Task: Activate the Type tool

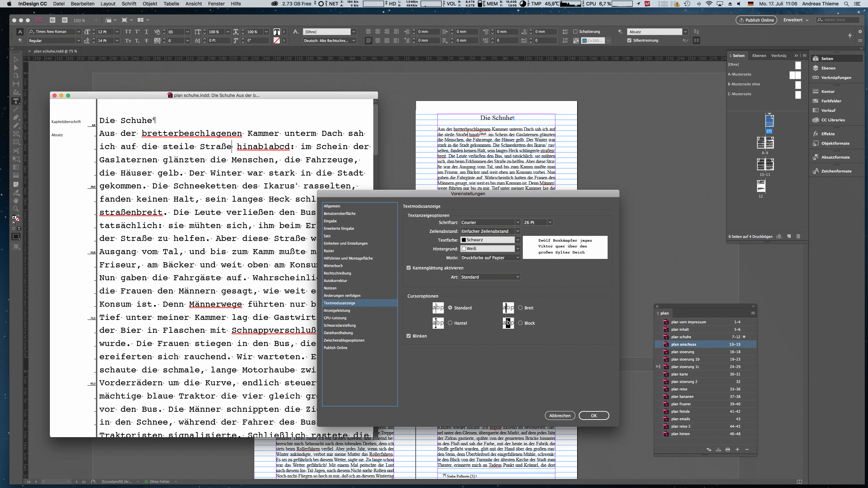Action: pyautogui.click(x=16, y=101)
